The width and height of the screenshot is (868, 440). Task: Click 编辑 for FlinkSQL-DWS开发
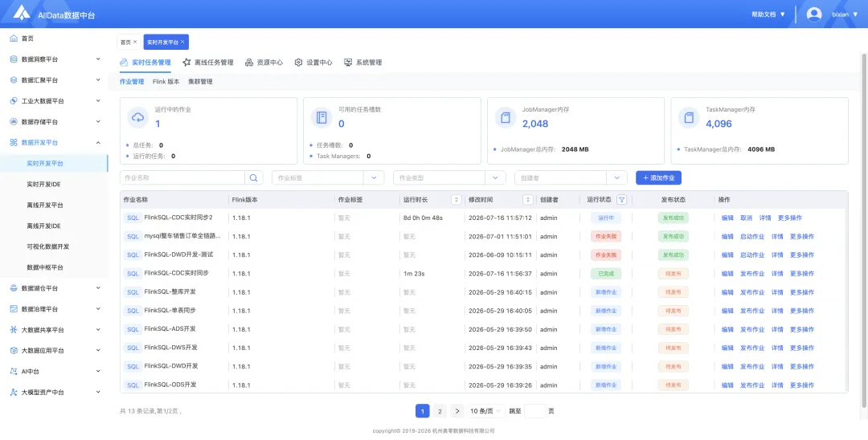click(x=727, y=348)
